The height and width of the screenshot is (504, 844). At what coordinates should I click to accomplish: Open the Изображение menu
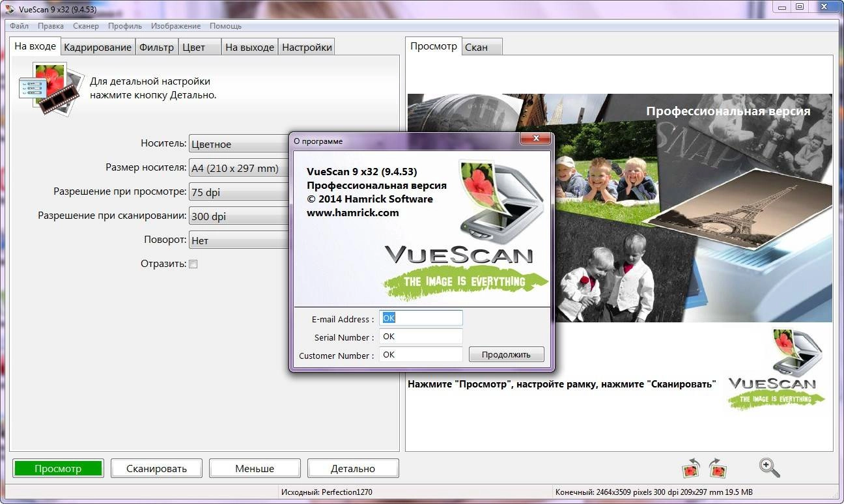(176, 26)
